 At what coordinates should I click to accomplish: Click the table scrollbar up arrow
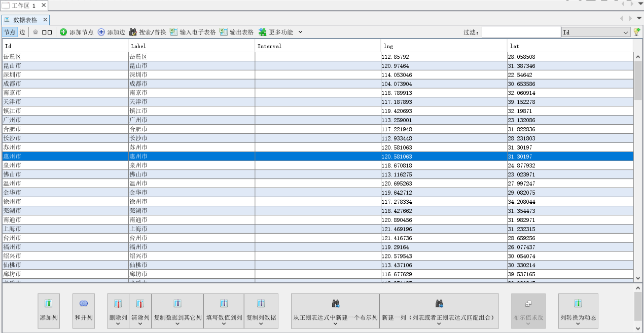pyautogui.click(x=638, y=56)
